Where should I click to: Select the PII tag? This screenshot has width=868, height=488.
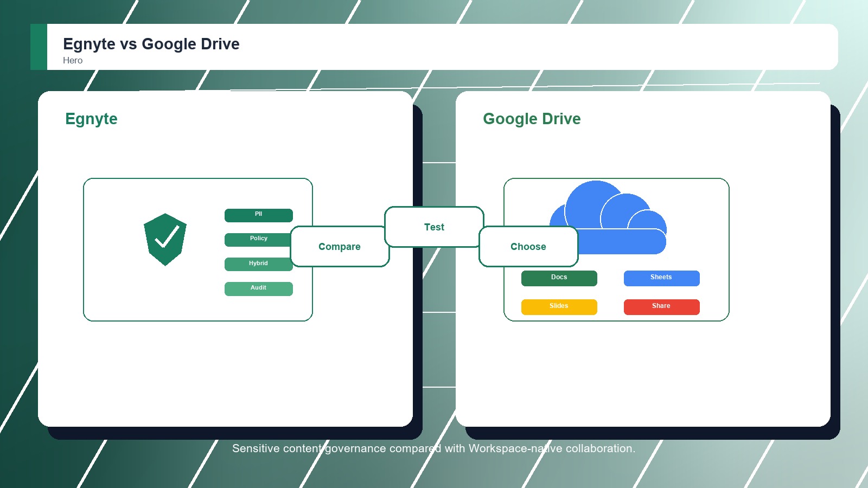(x=259, y=215)
